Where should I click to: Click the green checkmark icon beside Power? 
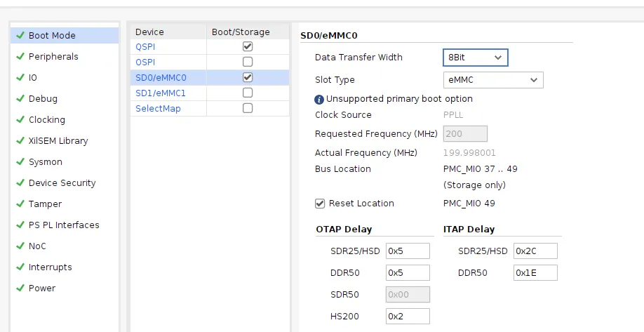pyautogui.click(x=20, y=288)
